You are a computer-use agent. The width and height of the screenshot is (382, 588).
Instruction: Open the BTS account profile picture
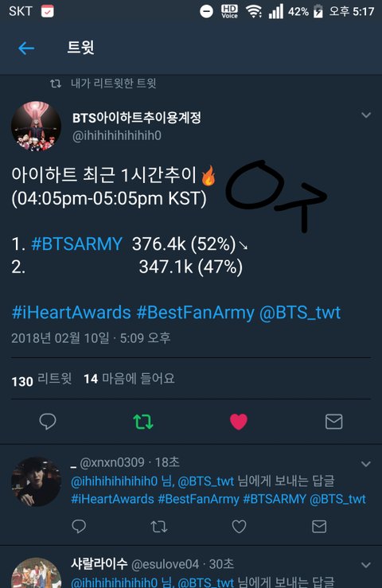(x=36, y=126)
